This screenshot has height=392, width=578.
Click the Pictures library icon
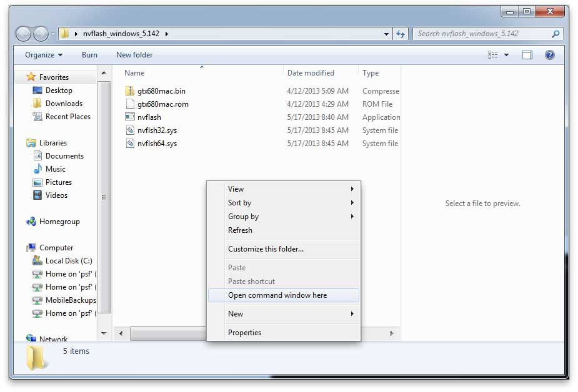pyautogui.click(x=37, y=182)
